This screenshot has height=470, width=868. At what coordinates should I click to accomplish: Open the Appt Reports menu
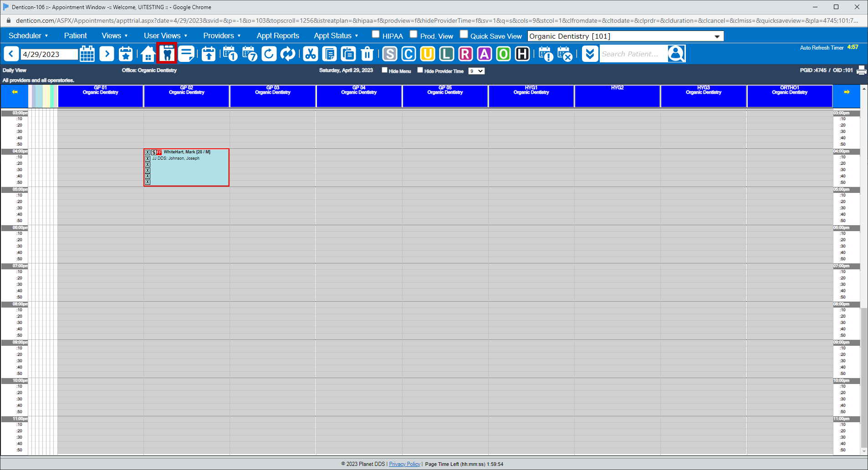[x=278, y=35]
